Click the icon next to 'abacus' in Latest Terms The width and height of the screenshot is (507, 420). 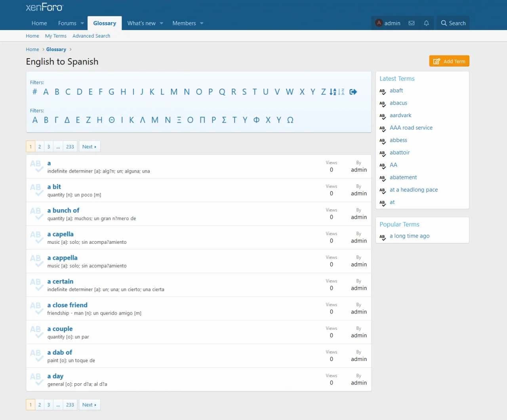click(383, 104)
